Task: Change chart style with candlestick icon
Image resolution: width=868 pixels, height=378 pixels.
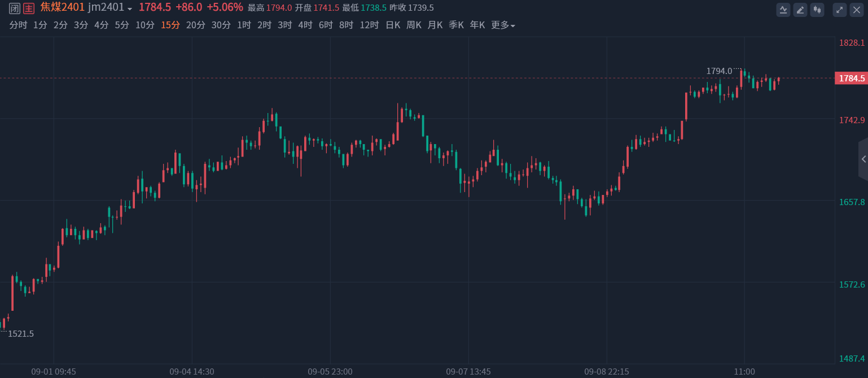Action: (817, 10)
